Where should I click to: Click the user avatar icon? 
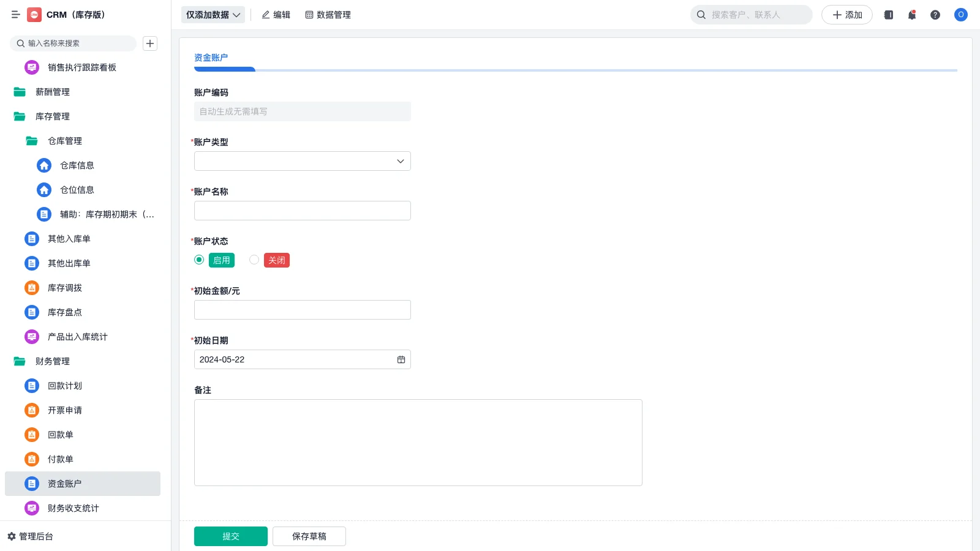tap(960, 15)
